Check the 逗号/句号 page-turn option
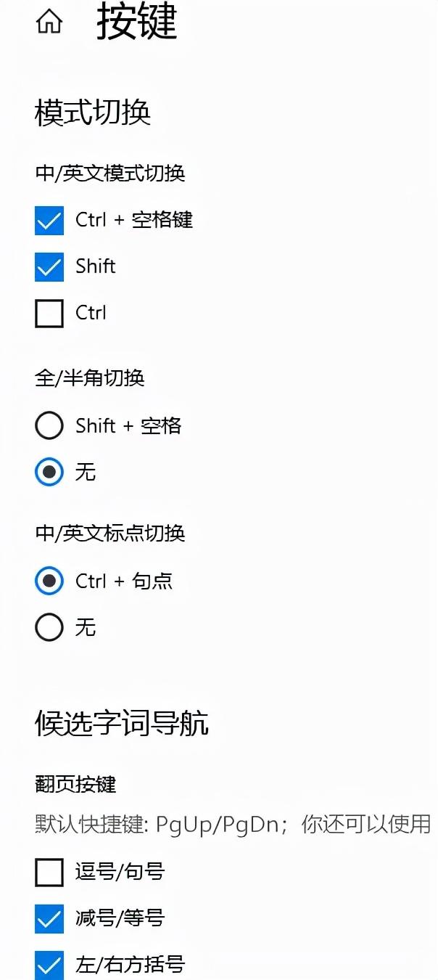 tap(49, 873)
